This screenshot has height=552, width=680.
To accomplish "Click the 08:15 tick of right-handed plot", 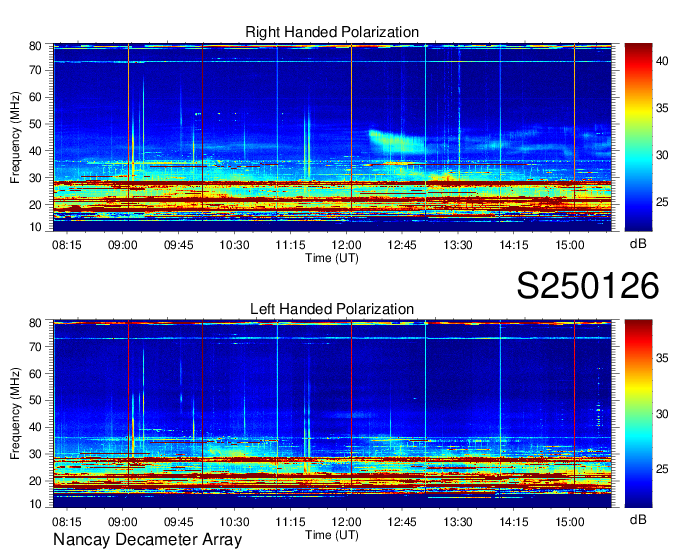I will 67,245.
